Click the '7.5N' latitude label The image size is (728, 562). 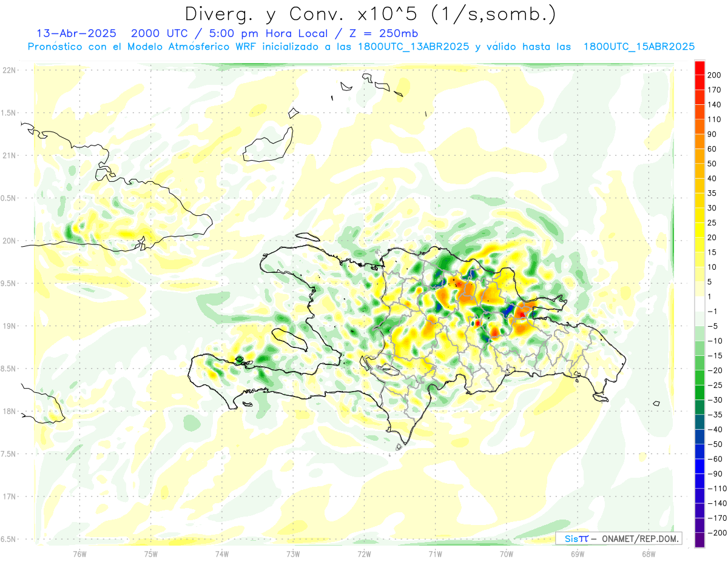click(x=8, y=454)
